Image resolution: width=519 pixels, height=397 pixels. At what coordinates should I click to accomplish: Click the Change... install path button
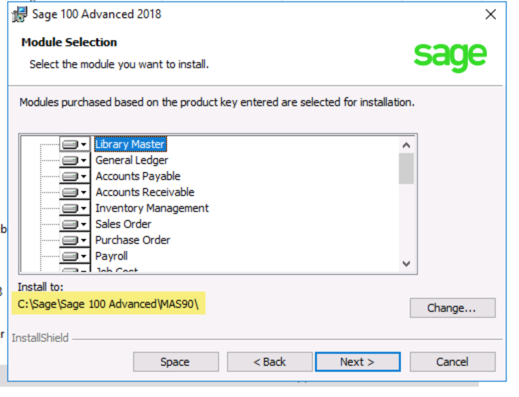tap(453, 308)
